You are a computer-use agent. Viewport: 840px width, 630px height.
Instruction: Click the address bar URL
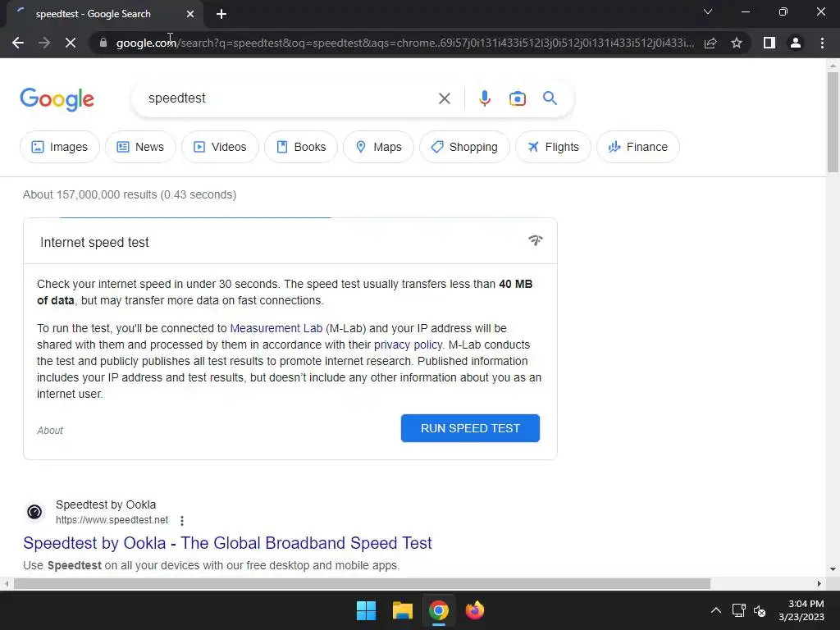(x=405, y=43)
